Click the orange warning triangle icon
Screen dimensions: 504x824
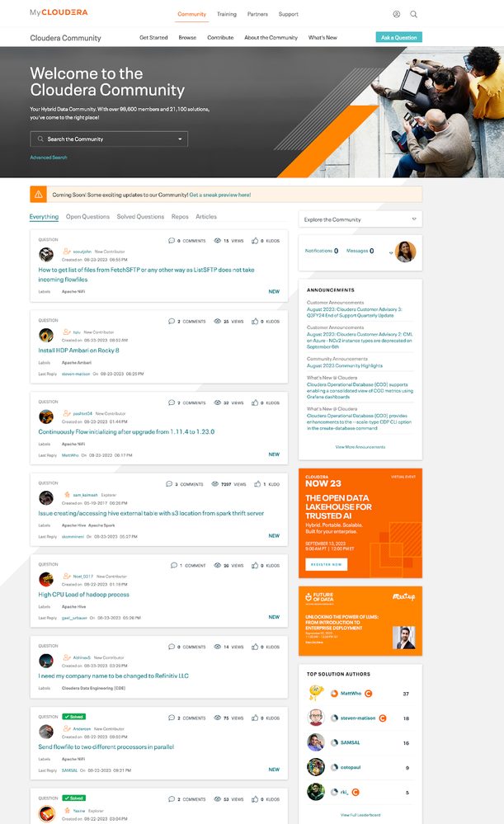pyautogui.click(x=39, y=195)
